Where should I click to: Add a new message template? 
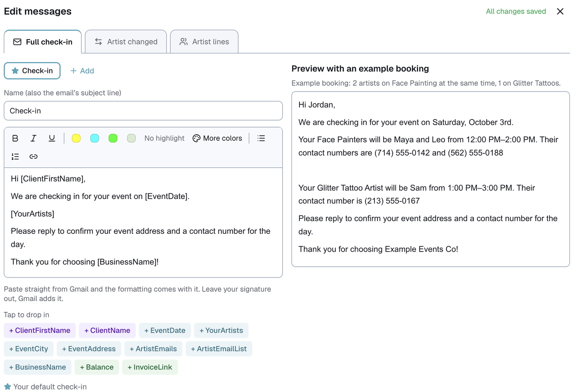82,71
